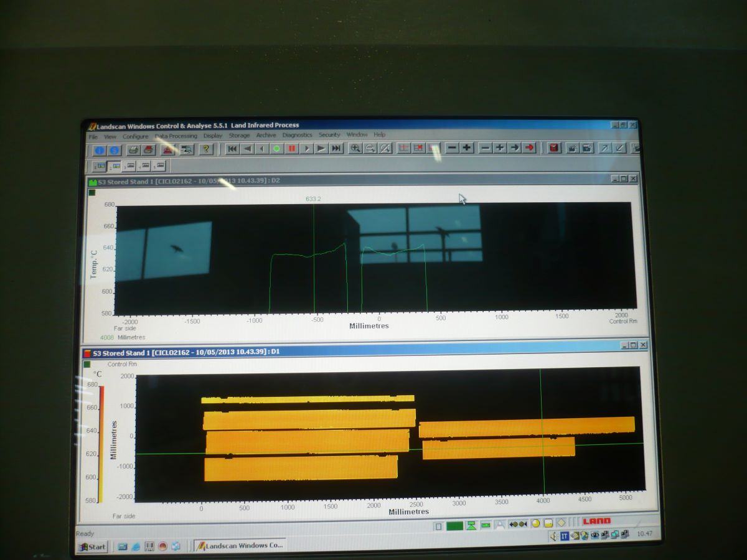Jump to the first stored scan

pos(232,149)
